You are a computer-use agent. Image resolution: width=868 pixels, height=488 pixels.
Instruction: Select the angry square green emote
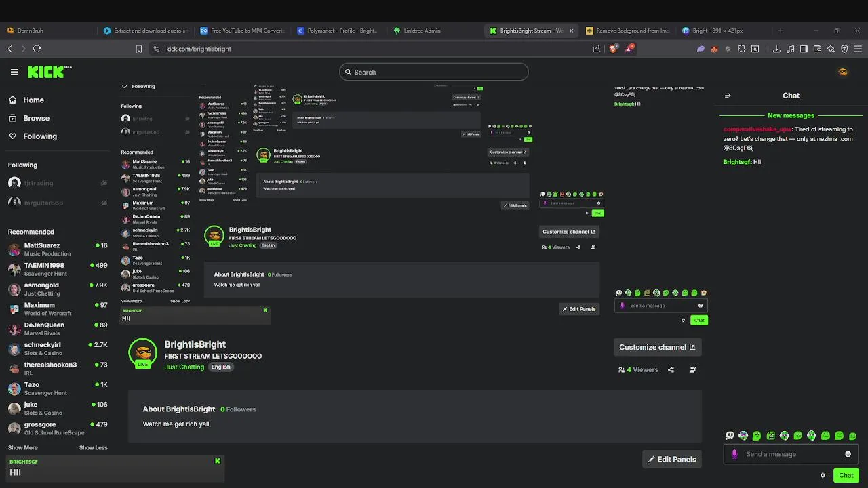770,436
